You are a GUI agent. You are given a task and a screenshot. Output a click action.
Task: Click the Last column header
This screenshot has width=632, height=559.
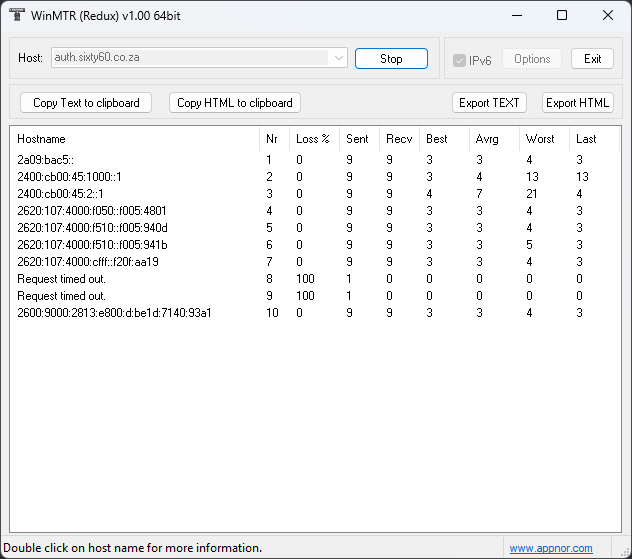point(594,139)
